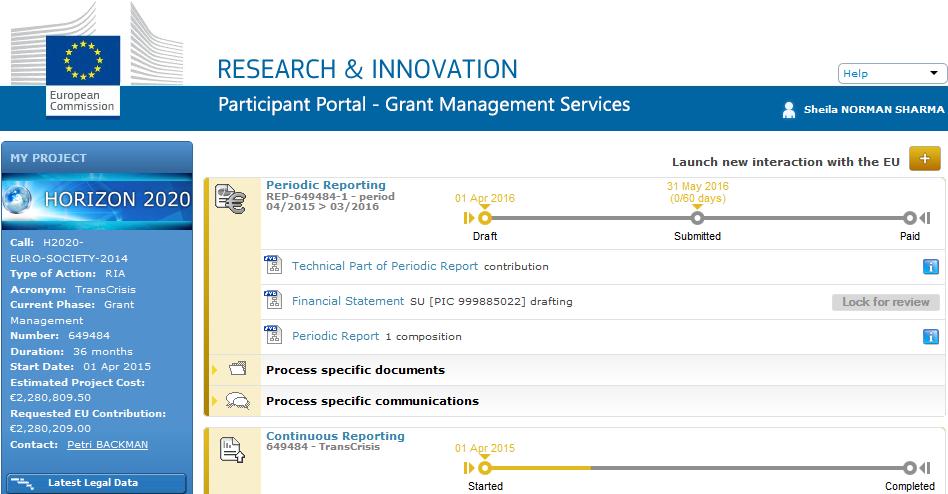Click the Petri BACKMAN contact link
Viewport: 948px width, 494px height.
pyautogui.click(x=108, y=444)
